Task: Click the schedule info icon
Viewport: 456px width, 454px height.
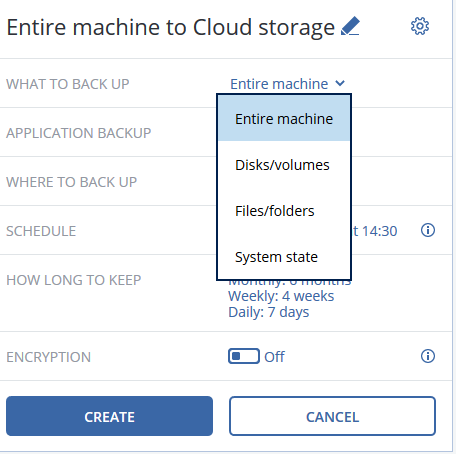Action: tap(428, 230)
